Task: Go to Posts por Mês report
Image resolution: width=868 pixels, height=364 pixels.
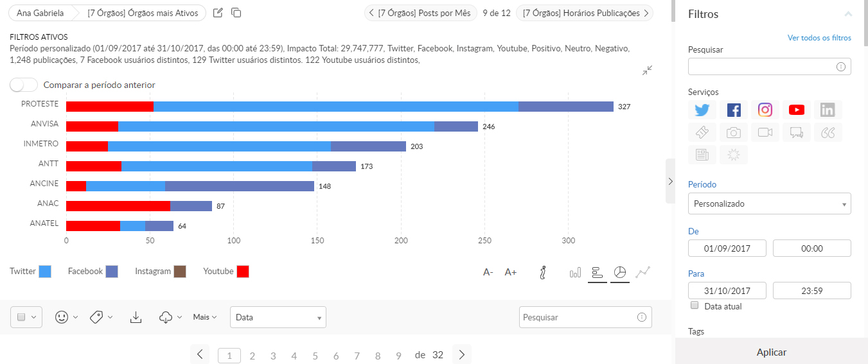Action: (x=420, y=13)
